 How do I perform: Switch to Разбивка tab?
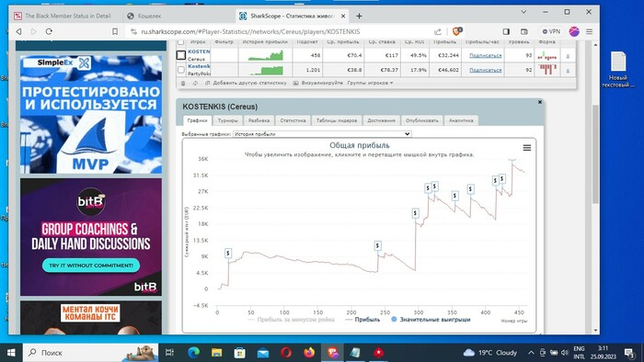coord(259,120)
